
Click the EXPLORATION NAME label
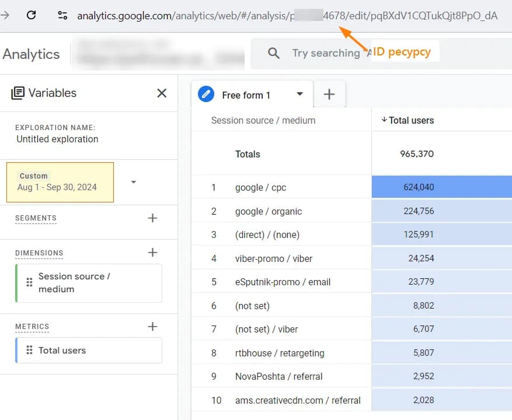(55, 128)
